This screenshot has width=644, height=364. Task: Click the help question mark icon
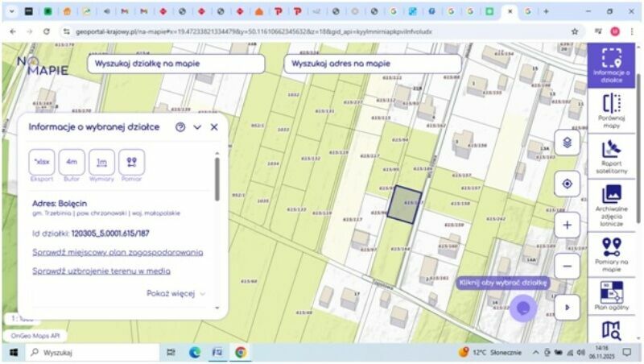[180, 127]
